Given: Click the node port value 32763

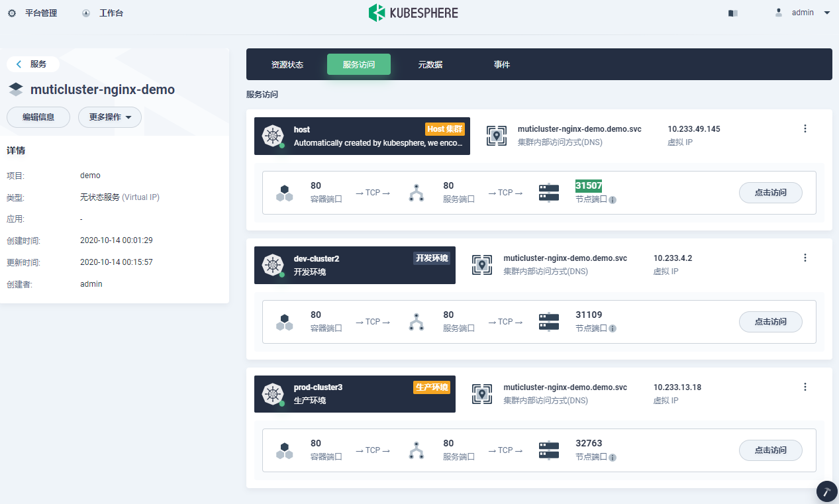Looking at the screenshot, I should pos(589,444).
